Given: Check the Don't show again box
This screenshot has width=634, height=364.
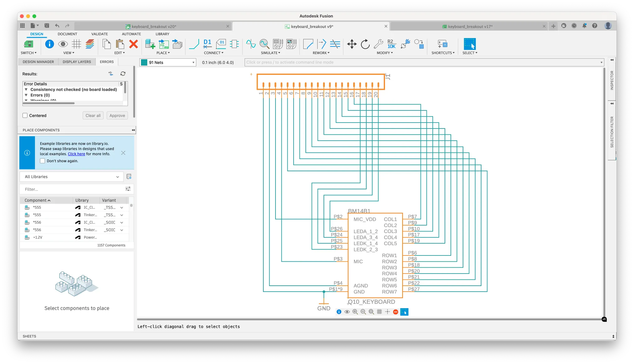Looking at the screenshot, I should [43, 161].
